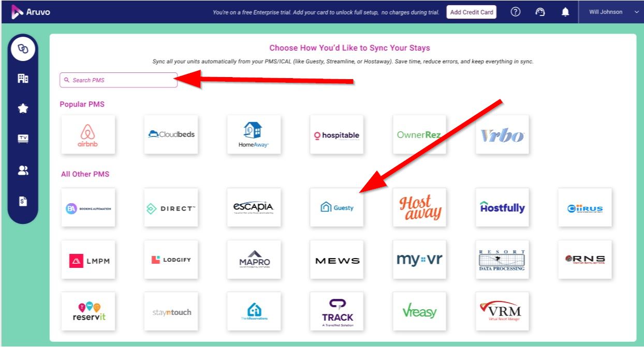Open the help question mark icon
This screenshot has height=347, width=644.
point(515,12)
